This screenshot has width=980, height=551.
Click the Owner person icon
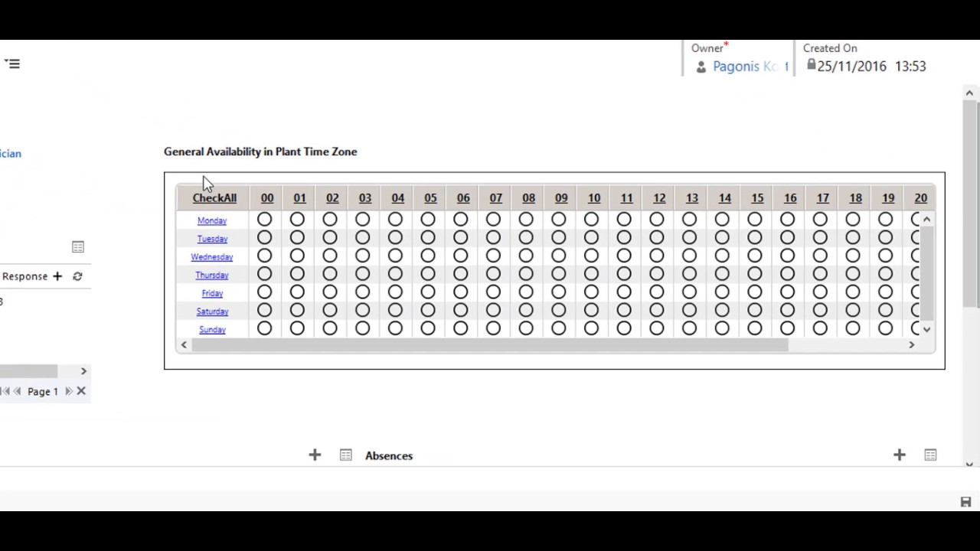pyautogui.click(x=701, y=67)
